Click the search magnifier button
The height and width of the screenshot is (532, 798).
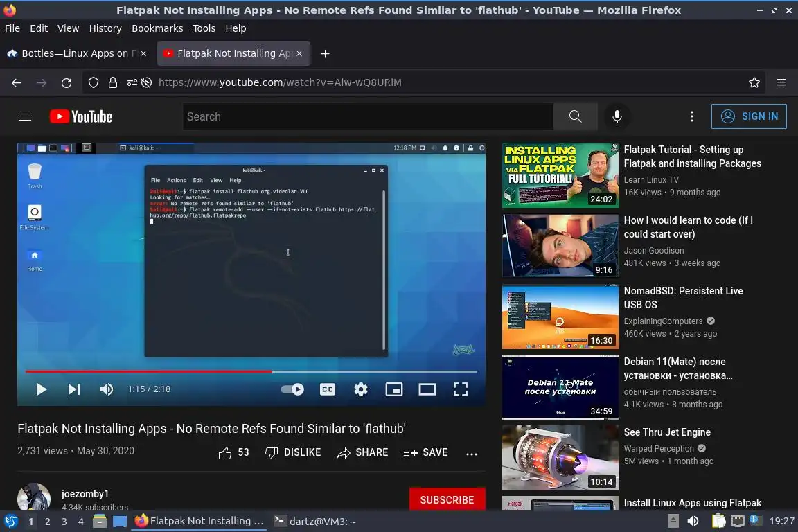pyautogui.click(x=575, y=116)
